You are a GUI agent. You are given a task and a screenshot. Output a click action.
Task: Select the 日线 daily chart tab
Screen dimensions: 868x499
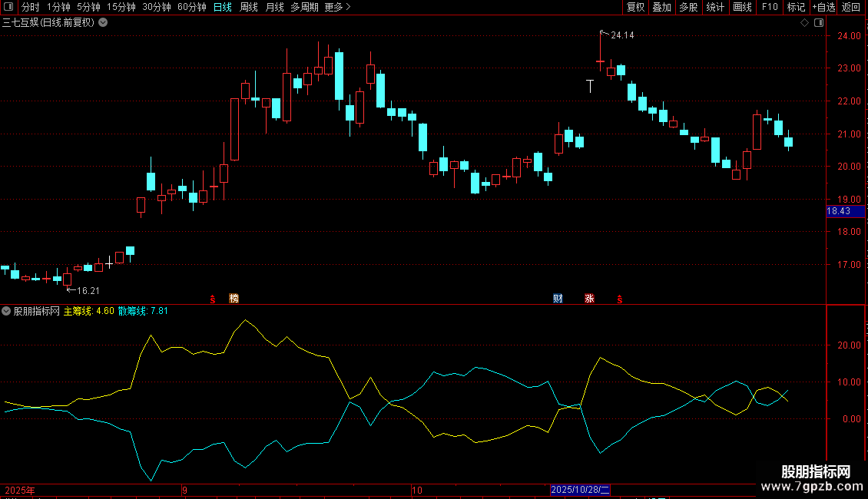(x=223, y=7)
